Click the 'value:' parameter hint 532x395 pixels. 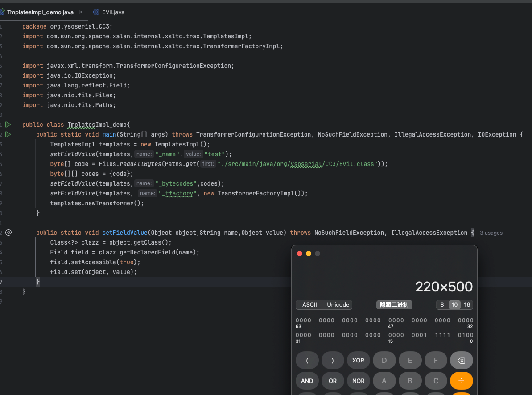click(194, 154)
